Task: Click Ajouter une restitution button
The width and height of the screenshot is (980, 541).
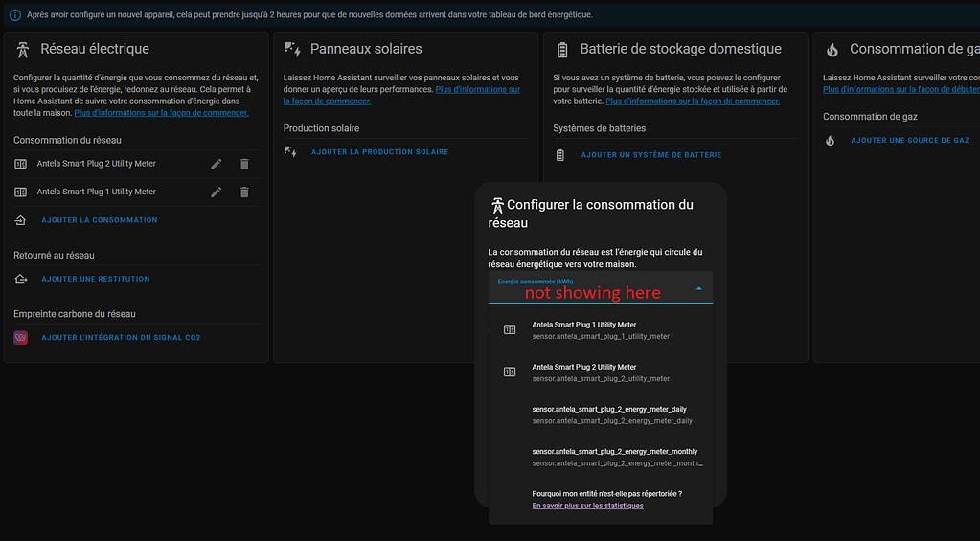Action: (x=95, y=280)
